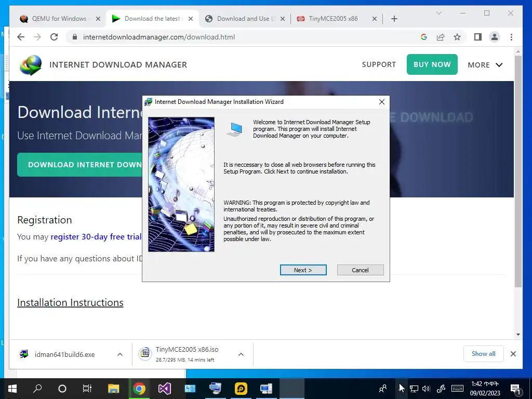Screen dimensions: 532x399
Task: Open touch keyboard tray icon
Action: [x=457, y=389]
